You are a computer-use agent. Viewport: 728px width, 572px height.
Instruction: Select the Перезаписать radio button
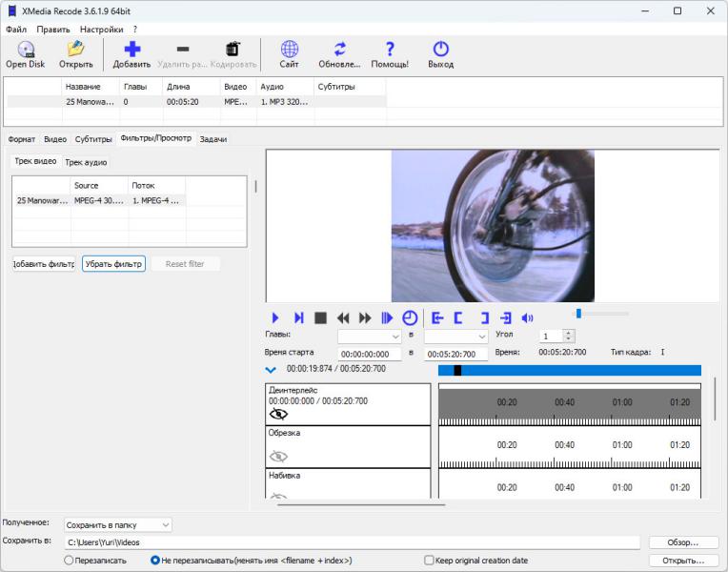click(x=69, y=561)
